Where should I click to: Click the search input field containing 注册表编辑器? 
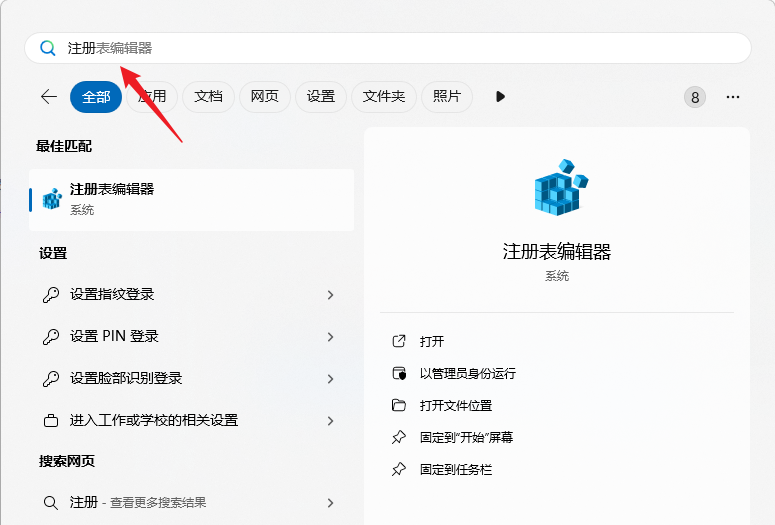point(388,48)
